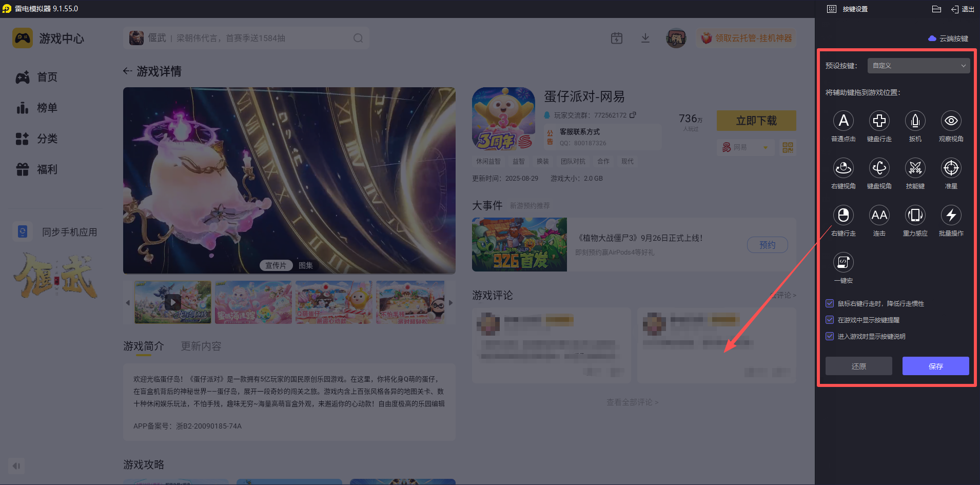Click the QR code download icon
980x485 pixels.
coord(788,148)
